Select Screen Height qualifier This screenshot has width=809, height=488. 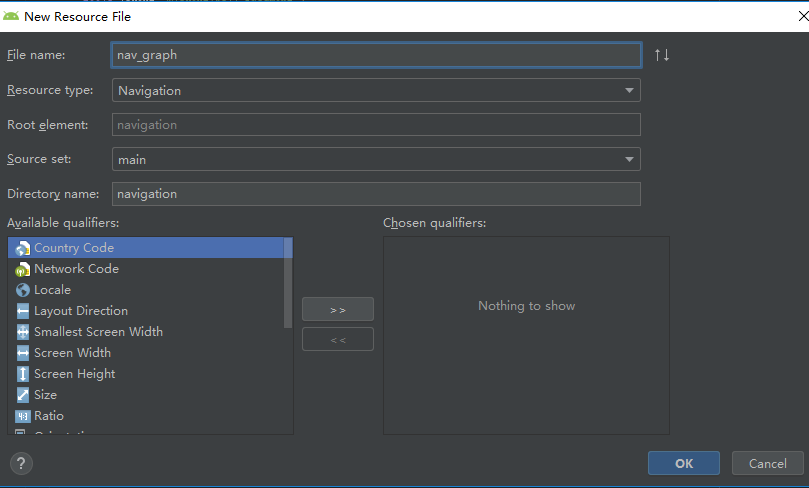click(146, 374)
